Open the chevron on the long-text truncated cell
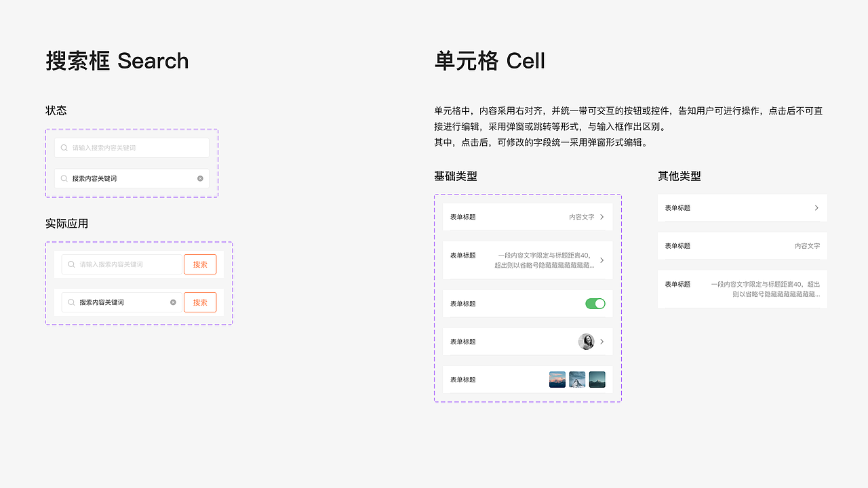Screen dimensions: 868x488 (601, 260)
